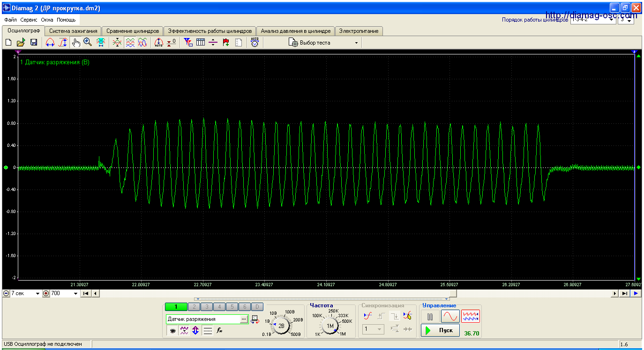Image resolution: width=644 pixels, height=350 pixels.
Task: Click the red-green crossed waves icon
Action: coord(117,42)
